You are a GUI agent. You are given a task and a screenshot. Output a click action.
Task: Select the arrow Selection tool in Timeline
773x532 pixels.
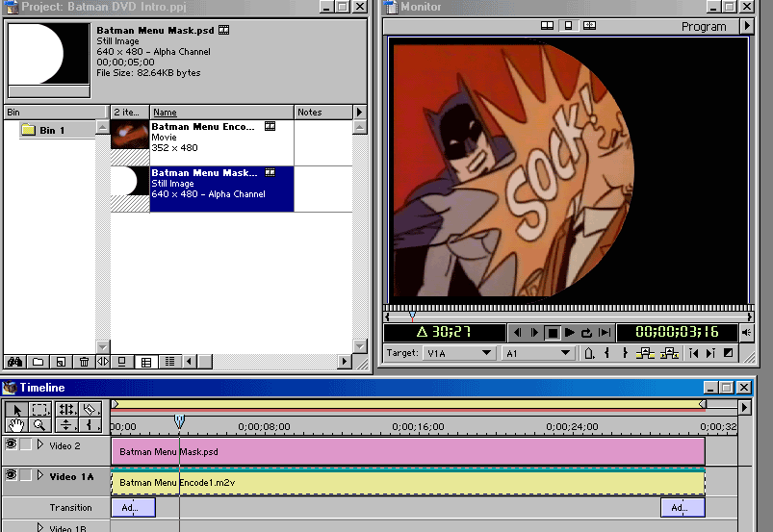point(16,410)
